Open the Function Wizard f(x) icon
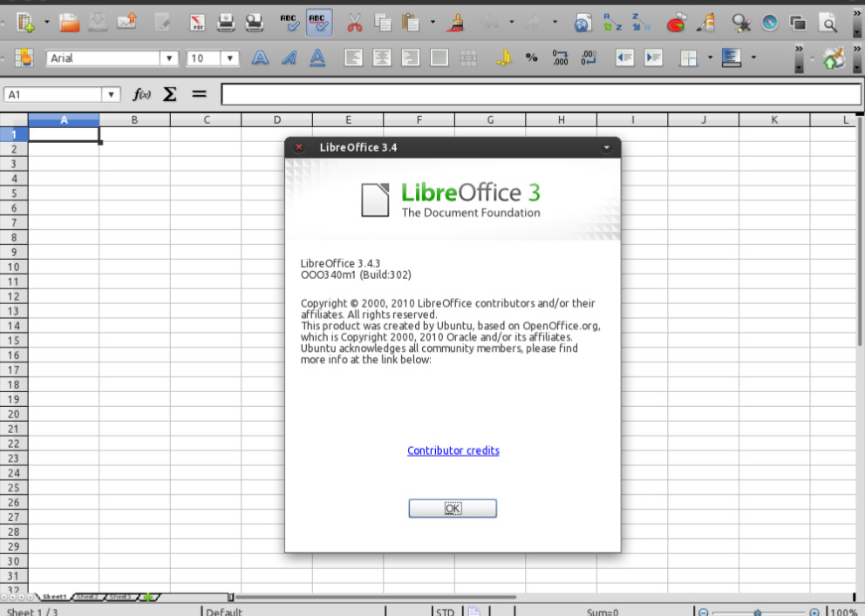865x616 pixels. (142, 95)
